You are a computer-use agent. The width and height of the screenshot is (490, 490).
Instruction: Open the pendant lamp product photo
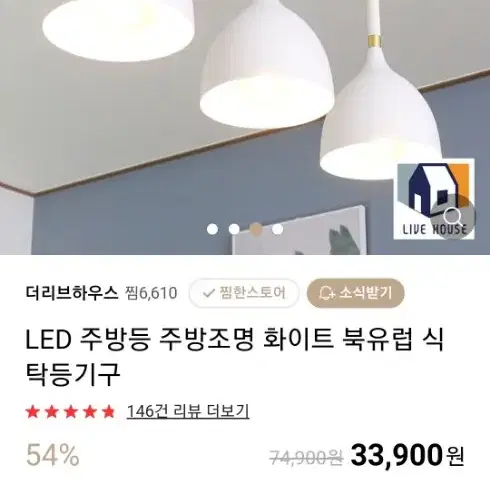[x=245, y=127]
